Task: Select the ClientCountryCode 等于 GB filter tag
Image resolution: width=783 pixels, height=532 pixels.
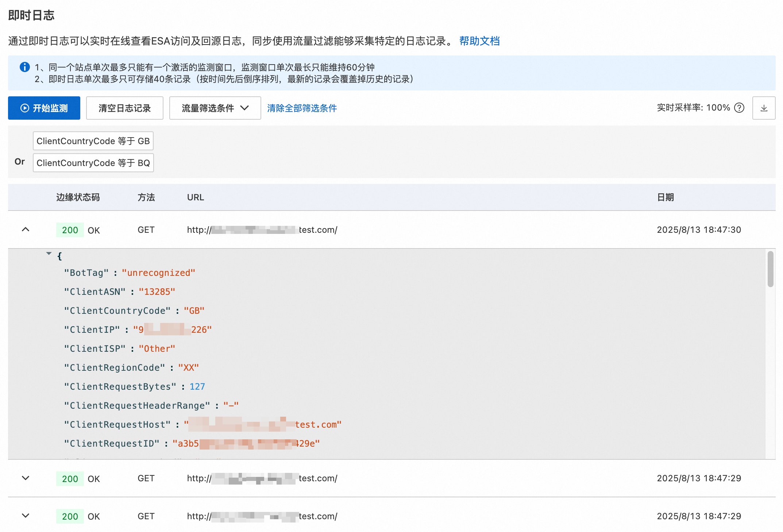Action: pyautogui.click(x=93, y=141)
